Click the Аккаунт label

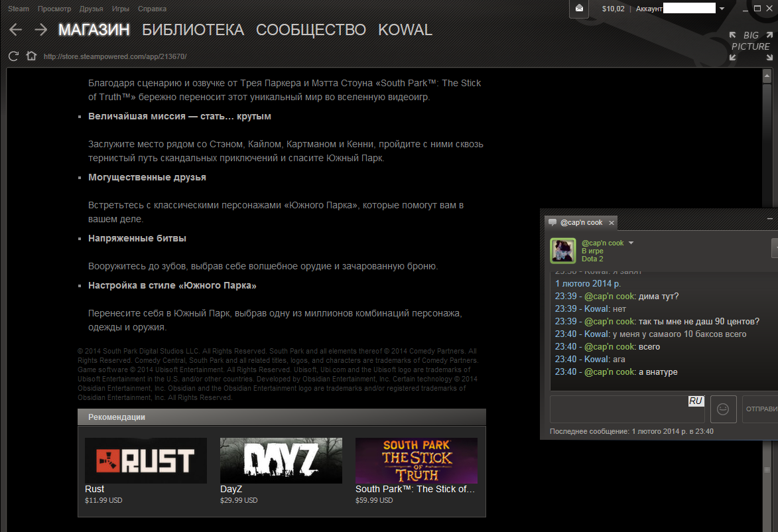[x=649, y=9]
